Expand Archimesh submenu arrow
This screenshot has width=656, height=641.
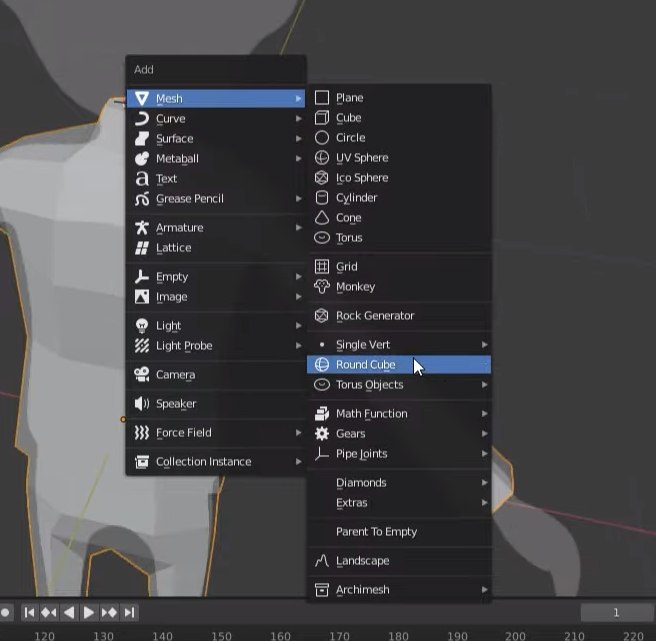[484, 590]
